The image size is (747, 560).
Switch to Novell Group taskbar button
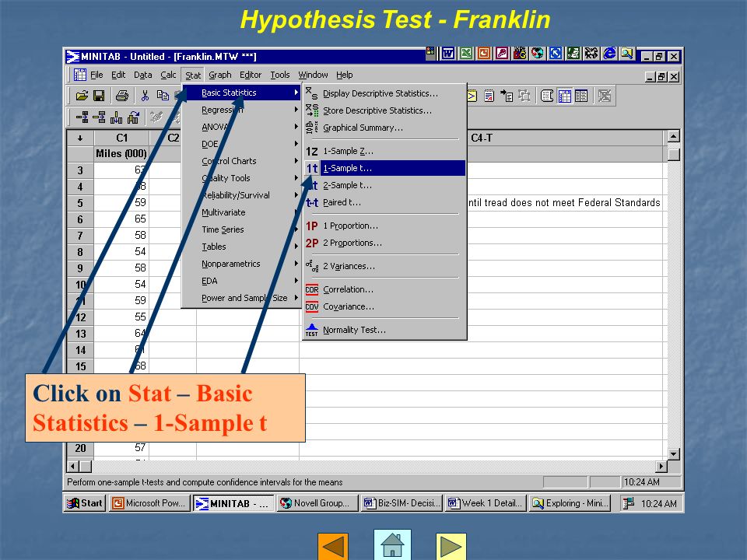(x=317, y=503)
